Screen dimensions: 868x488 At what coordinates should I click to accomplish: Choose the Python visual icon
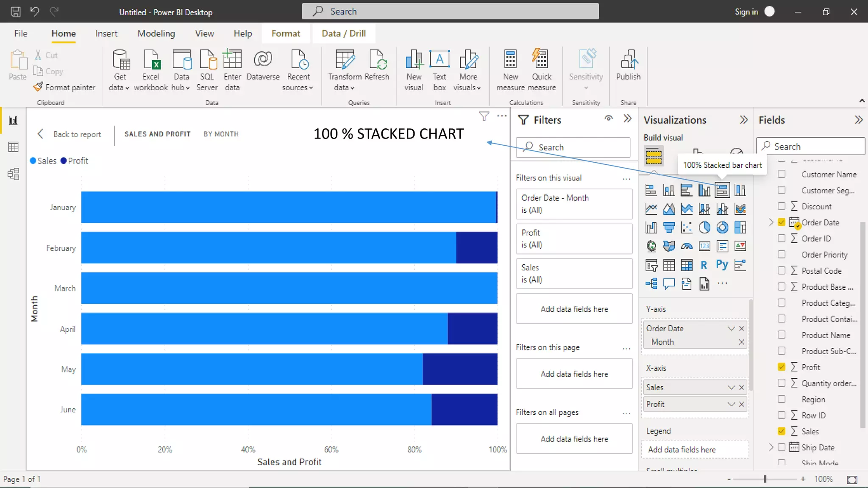tap(722, 265)
